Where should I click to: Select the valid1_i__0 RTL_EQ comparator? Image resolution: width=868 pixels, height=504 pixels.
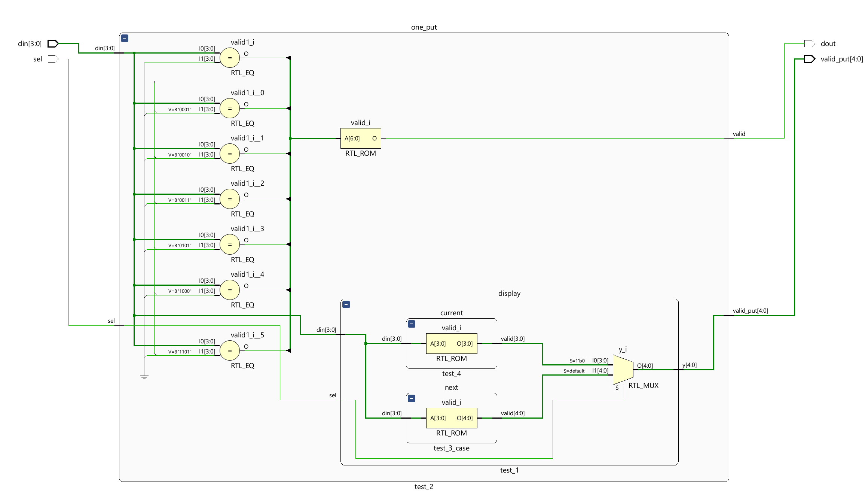coord(230,108)
